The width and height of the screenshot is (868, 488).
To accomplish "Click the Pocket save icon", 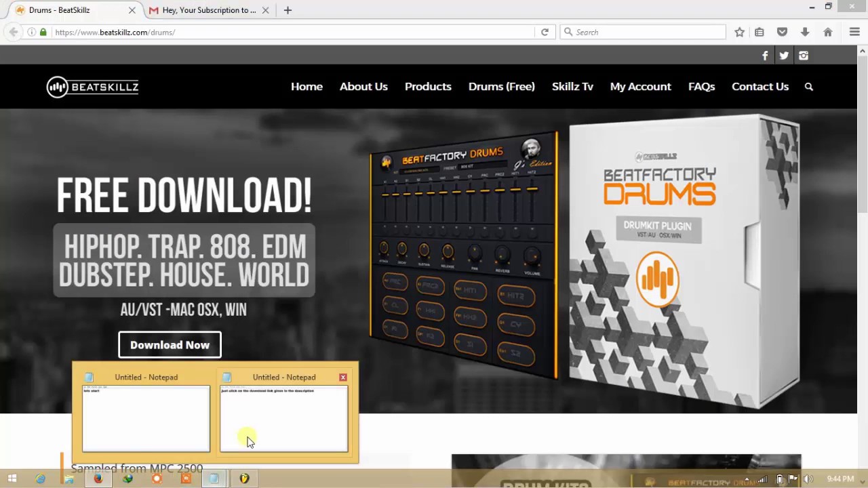I will (x=782, y=32).
